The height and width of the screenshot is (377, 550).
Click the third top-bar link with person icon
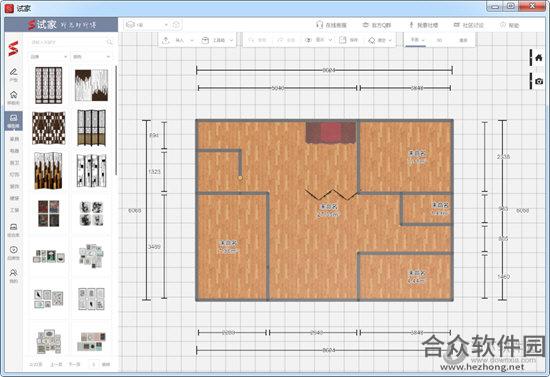pyautogui.click(x=423, y=25)
